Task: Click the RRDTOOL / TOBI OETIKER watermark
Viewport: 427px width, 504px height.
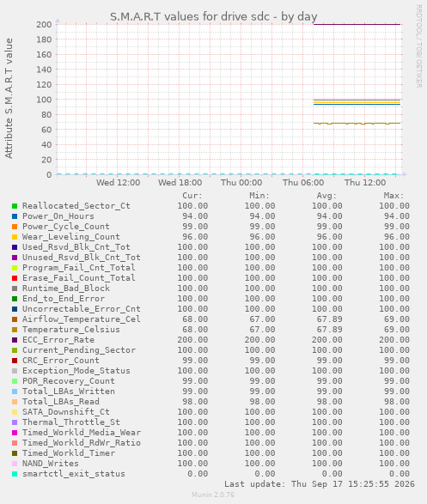Action: pos(419,46)
